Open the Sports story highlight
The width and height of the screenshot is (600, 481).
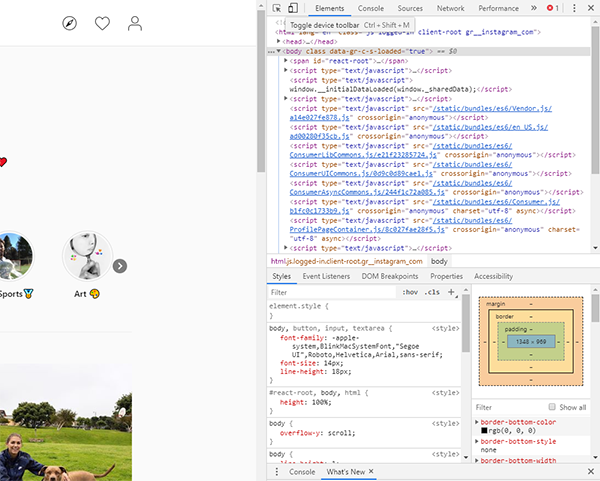tap(15, 256)
